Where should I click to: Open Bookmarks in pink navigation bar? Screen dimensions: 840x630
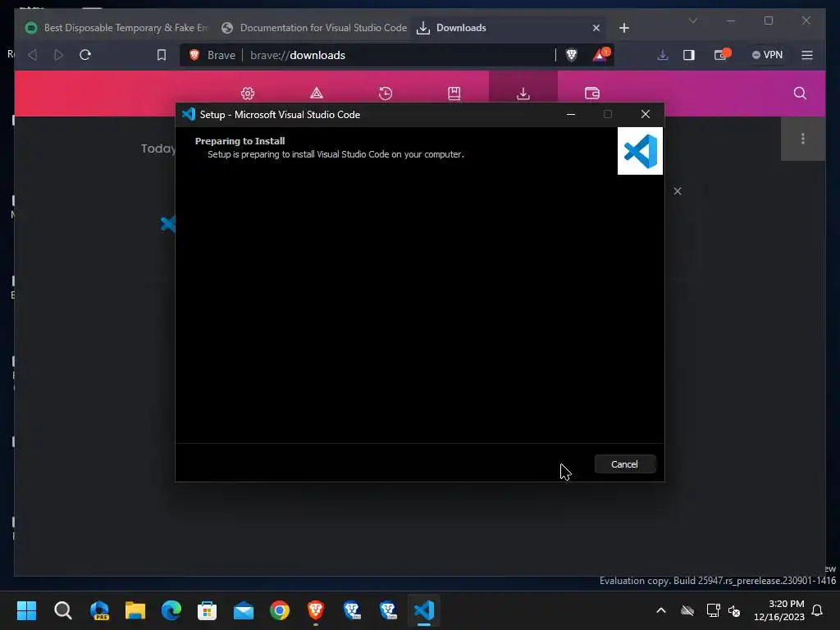click(x=454, y=94)
